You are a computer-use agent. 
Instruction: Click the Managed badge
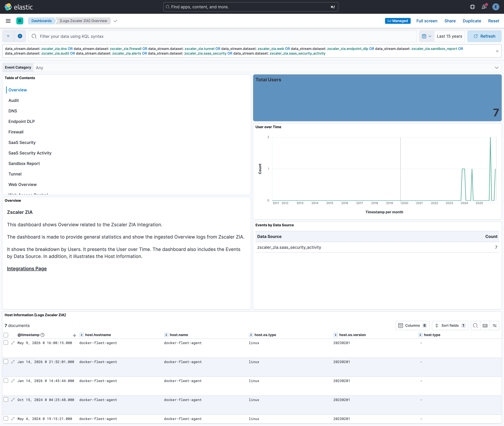coord(398,21)
